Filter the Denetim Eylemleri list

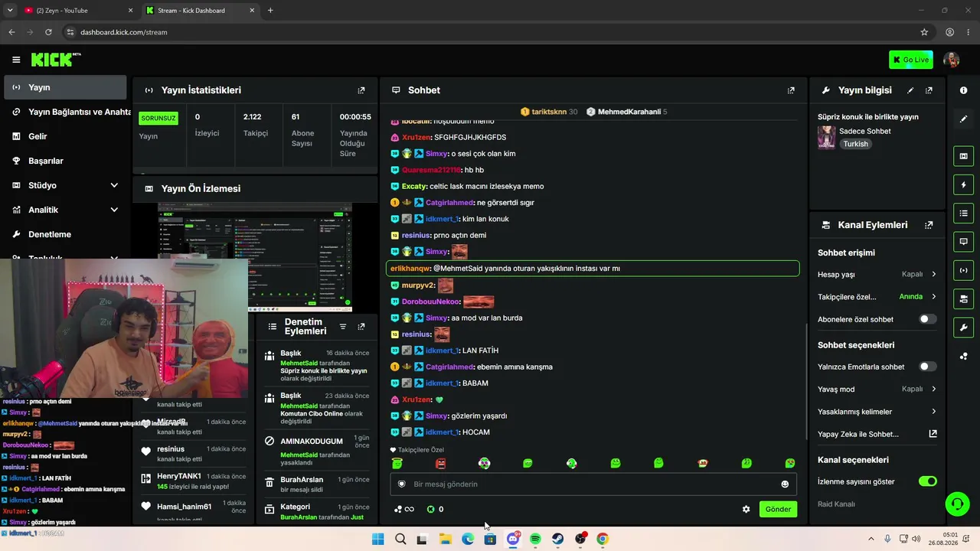point(343,327)
